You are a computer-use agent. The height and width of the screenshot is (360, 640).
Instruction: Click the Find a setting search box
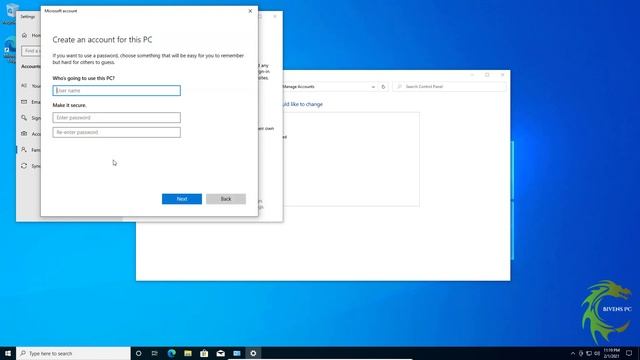pos(31,51)
